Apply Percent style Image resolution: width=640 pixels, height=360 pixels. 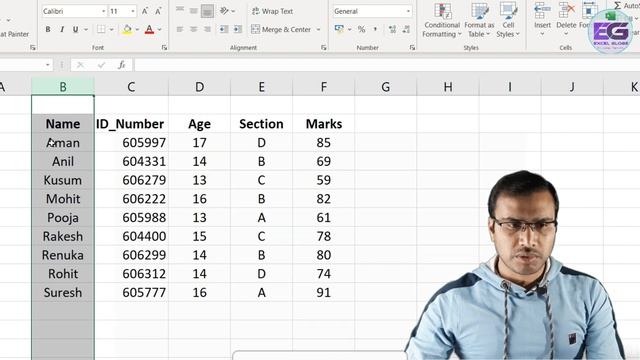point(361,29)
